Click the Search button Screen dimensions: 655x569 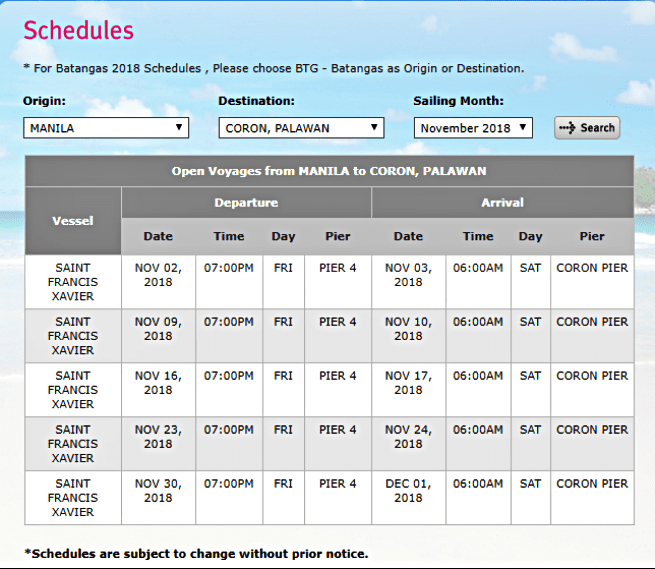coord(587,128)
